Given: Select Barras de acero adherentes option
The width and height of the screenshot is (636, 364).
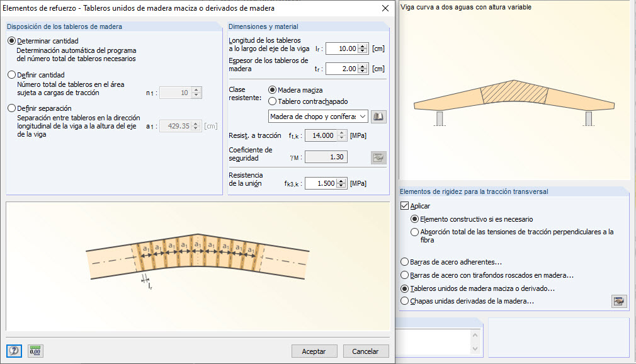Looking at the screenshot, I should pyautogui.click(x=405, y=262).
